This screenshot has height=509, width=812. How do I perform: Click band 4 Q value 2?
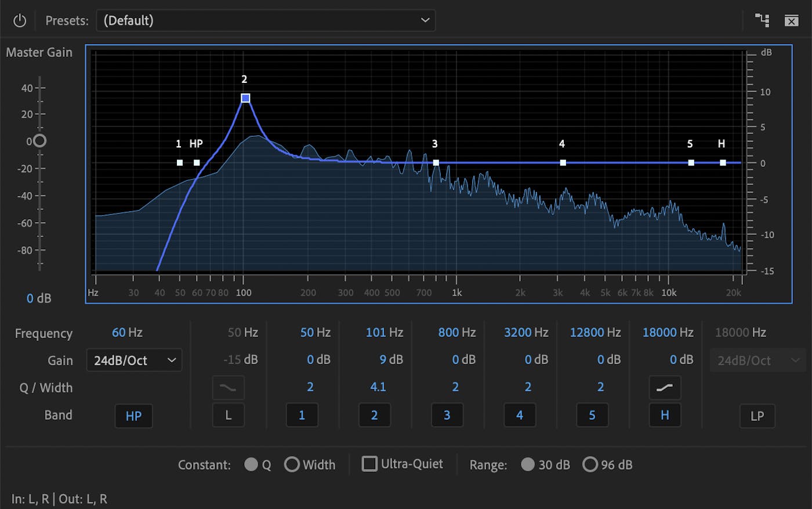pos(528,387)
